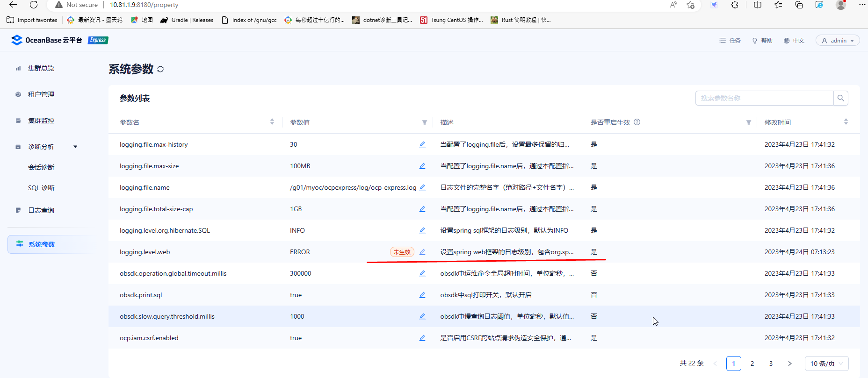The width and height of the screenshot is (868, 378).
Task: Focus the 搜索参数名称 search field
Action: click(765, 98)
